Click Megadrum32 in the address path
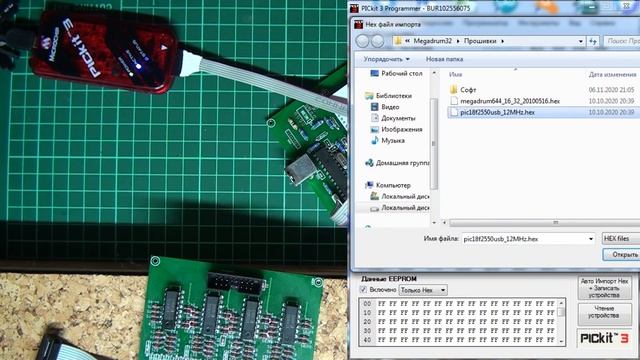The height and width of the screenshot is (360, 640). point(432,41)
